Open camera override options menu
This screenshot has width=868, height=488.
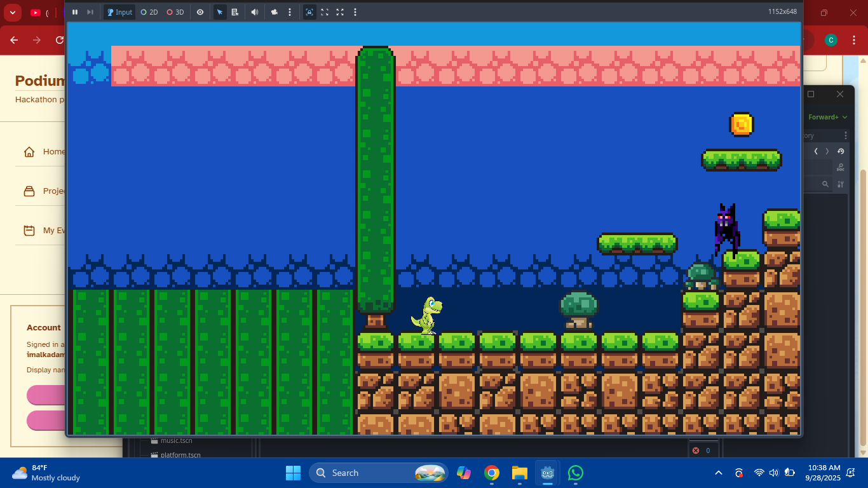coord(290,12)
